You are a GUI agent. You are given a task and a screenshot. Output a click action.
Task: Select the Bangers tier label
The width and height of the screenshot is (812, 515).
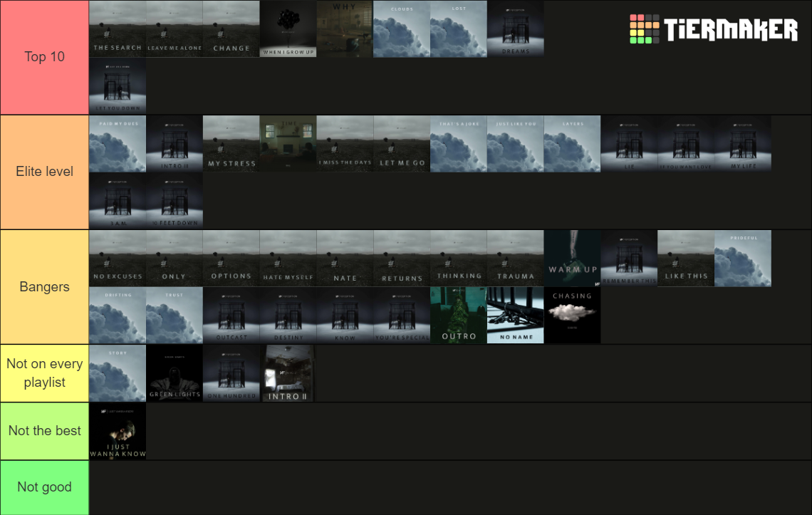click(45, 287)
